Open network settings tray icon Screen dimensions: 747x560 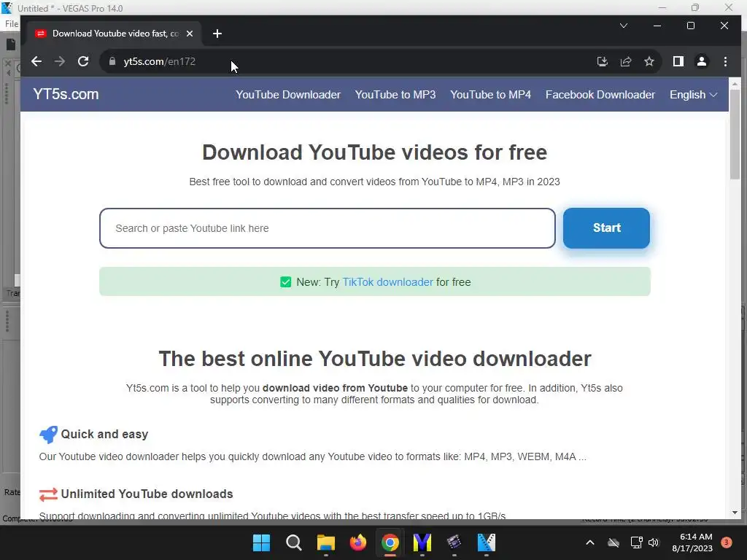[x=636, y=542]
